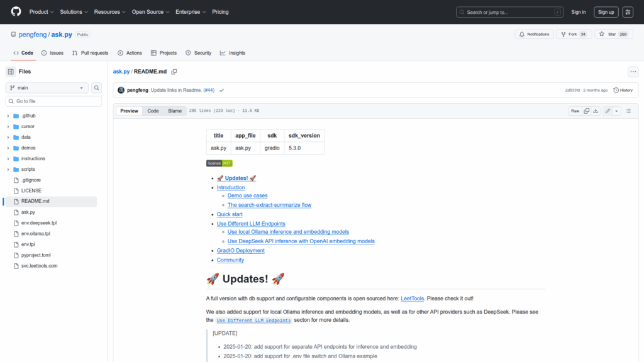Screen dimensions: 644x362
Task: Collapse the Files side panel icon
Action: [11, 72]
